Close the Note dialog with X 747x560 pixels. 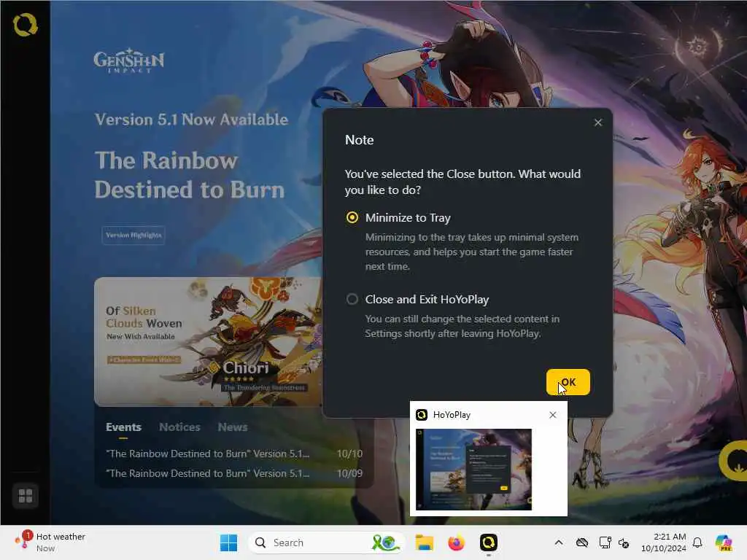[x=598, y=122]
